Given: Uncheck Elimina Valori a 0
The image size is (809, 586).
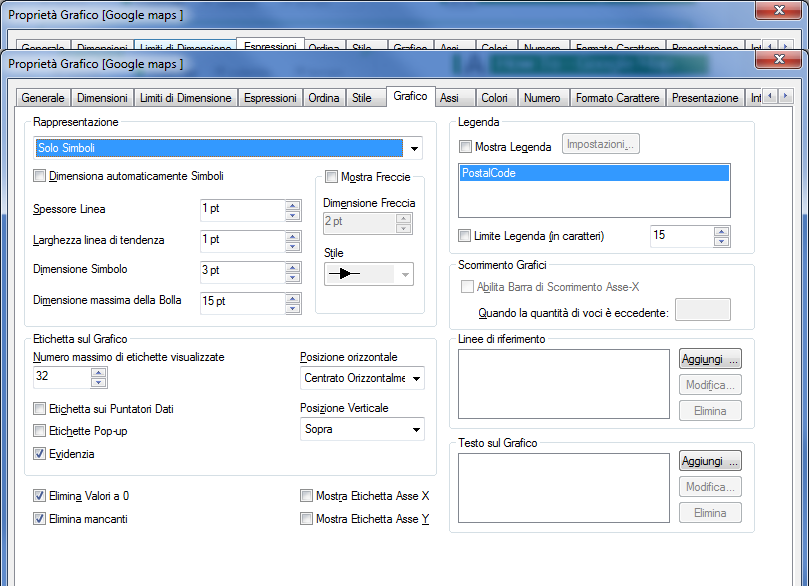Looking at the screenshot, I should (x=39, y=496).
